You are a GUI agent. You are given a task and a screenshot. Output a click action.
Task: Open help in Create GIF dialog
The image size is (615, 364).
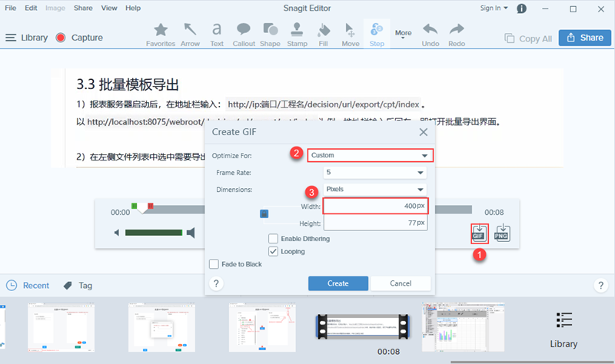pyautogui.click(x=216, y=283)
